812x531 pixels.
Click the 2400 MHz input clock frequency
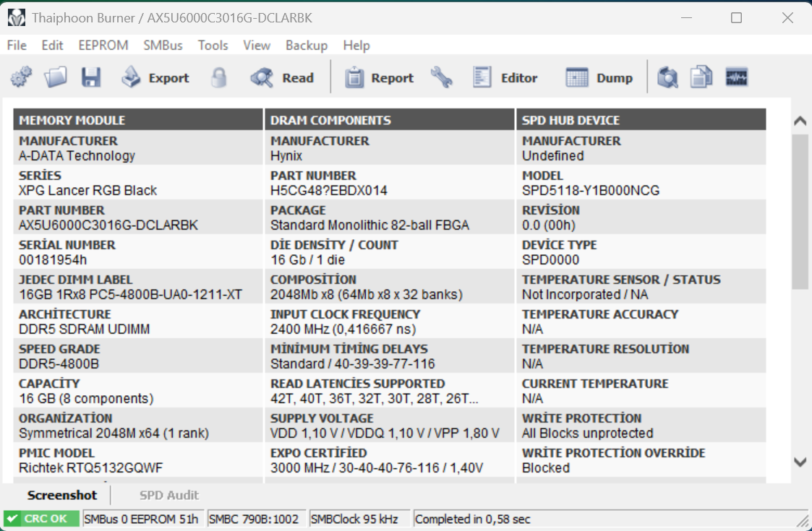click(343, 329)
